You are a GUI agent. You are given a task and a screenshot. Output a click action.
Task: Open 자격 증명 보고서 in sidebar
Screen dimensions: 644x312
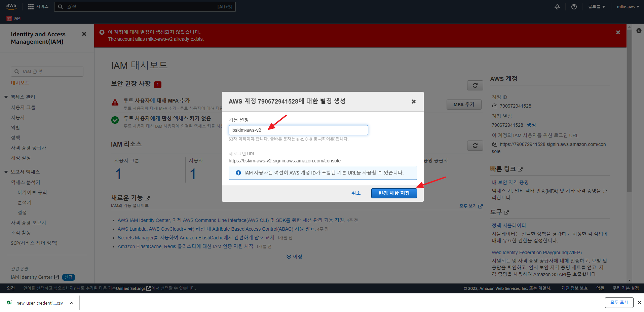tap(29, 223)
